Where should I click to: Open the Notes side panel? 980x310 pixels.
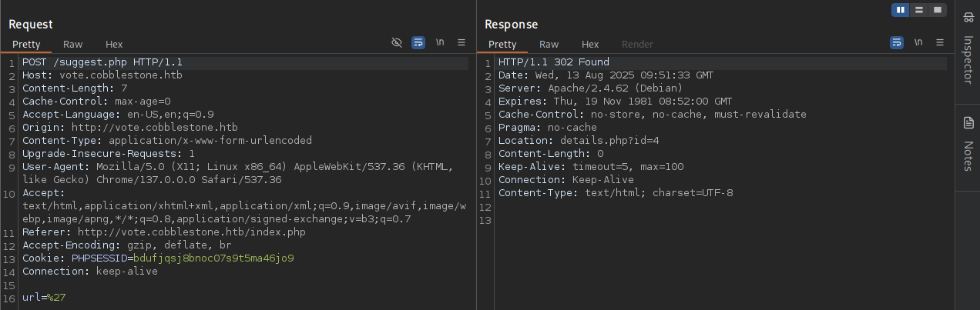coord(968,145)
